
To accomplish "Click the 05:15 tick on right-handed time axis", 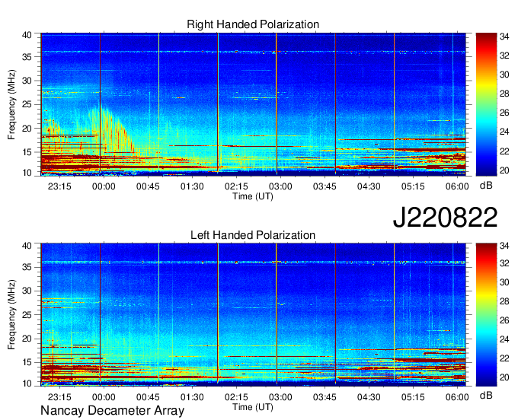I will [413, 186].
